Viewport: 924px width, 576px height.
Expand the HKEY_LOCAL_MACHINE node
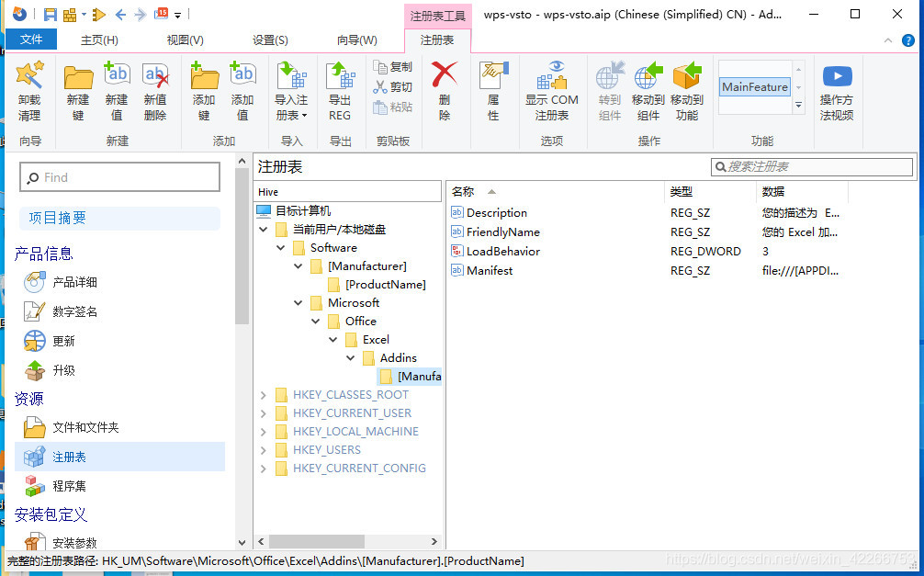coord(264,432)
